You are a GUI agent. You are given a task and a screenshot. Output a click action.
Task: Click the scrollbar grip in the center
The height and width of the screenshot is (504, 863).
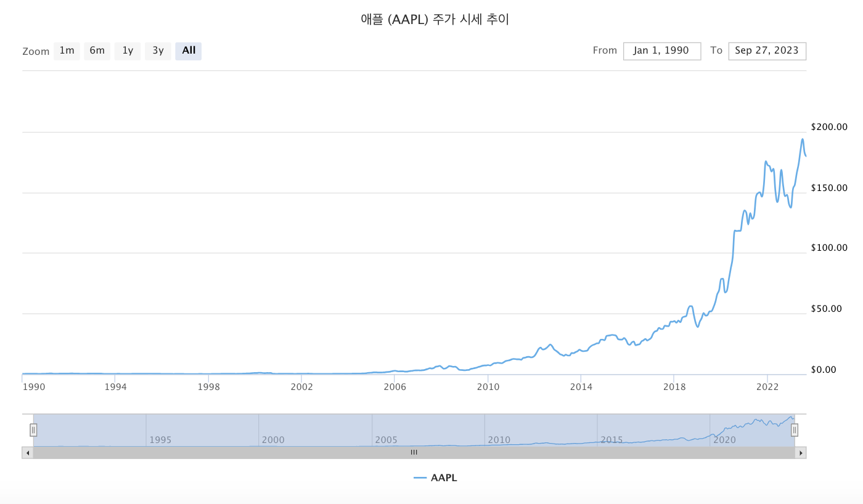click(414, 453)
